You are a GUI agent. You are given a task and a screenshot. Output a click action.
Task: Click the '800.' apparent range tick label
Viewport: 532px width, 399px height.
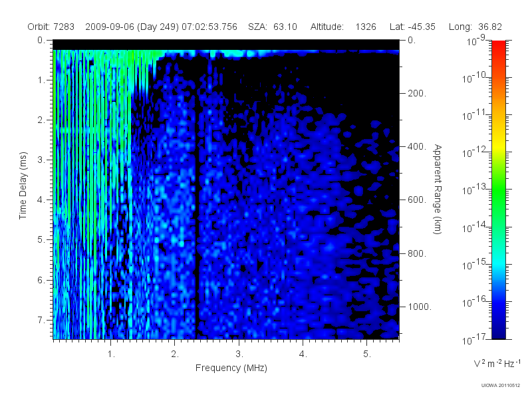[417, 253]
